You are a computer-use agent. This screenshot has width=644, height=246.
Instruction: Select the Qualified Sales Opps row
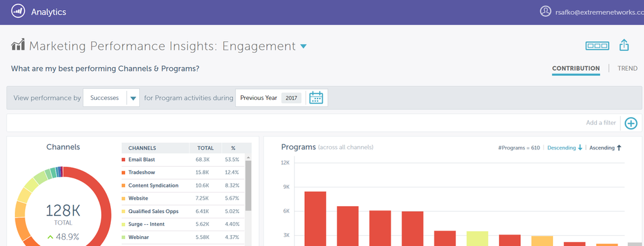pyautogui.click(x=183, y=211)
